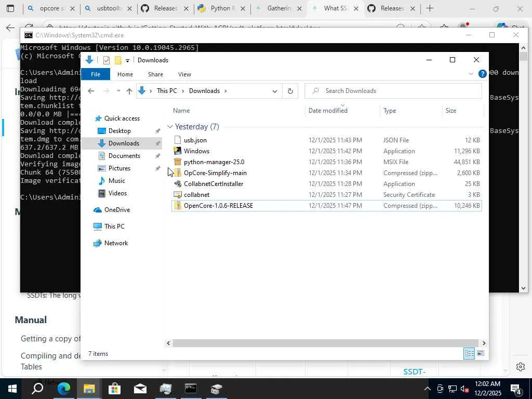Open browser tab actions menu icon
The width and height of the screenshot is (532, 399).
[x=10, y=8]
